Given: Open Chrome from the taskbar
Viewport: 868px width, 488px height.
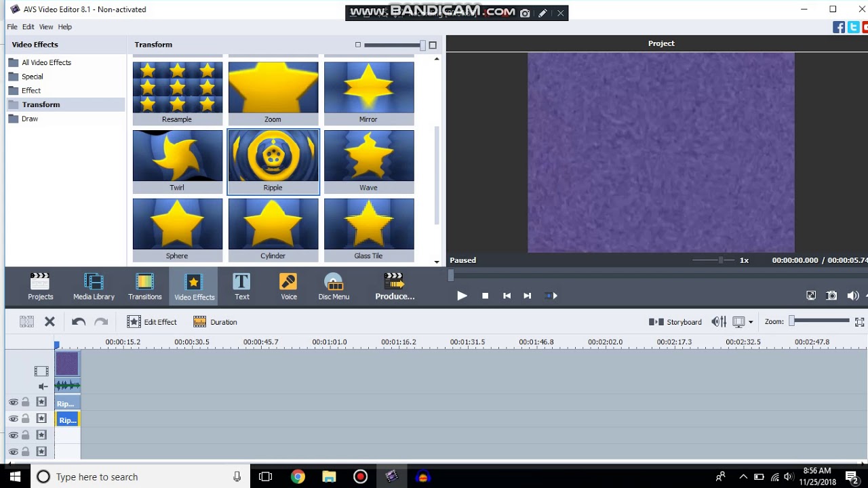Looking at the screenshot, I should pos(298,476).
